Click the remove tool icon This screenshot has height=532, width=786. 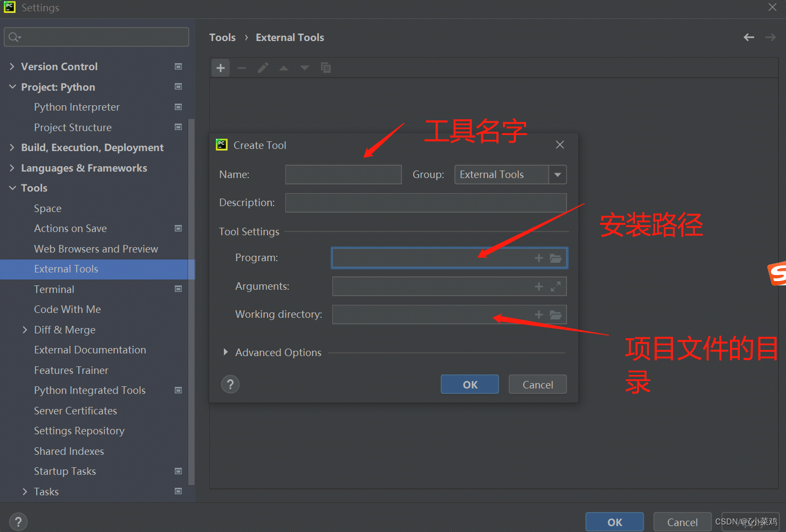tap(241, 67)
